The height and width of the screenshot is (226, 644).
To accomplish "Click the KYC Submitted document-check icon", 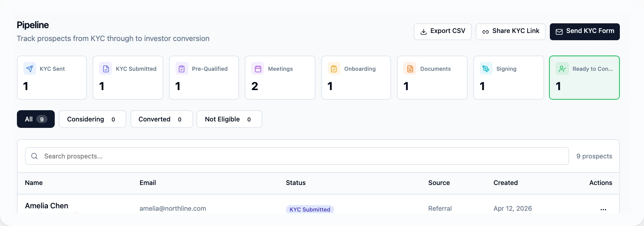I will [x=106, y=69].
